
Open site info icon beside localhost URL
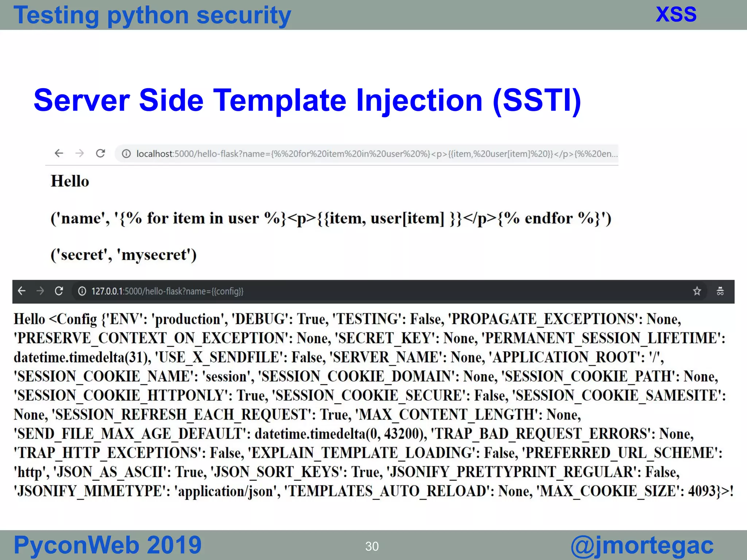tap(126, 154)
